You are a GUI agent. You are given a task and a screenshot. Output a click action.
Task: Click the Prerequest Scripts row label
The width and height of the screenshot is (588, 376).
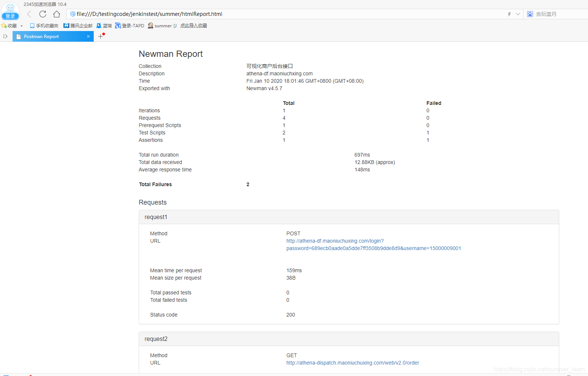tap(160, 125)
